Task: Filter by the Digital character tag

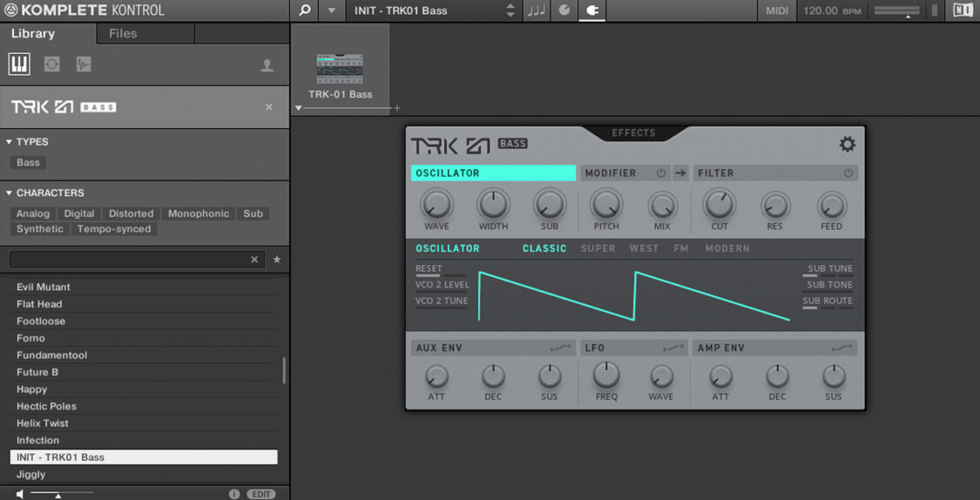Action: [79, 213]
